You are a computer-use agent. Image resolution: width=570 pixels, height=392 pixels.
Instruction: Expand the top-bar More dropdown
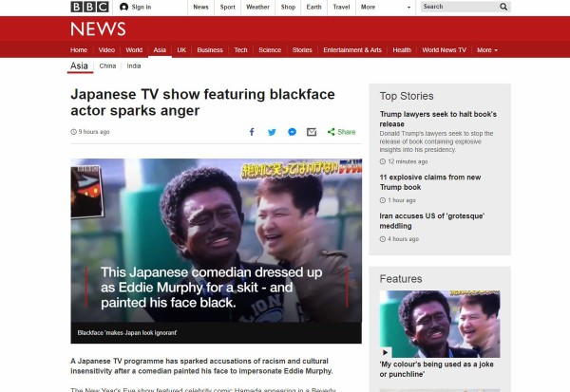click(370, 7)
